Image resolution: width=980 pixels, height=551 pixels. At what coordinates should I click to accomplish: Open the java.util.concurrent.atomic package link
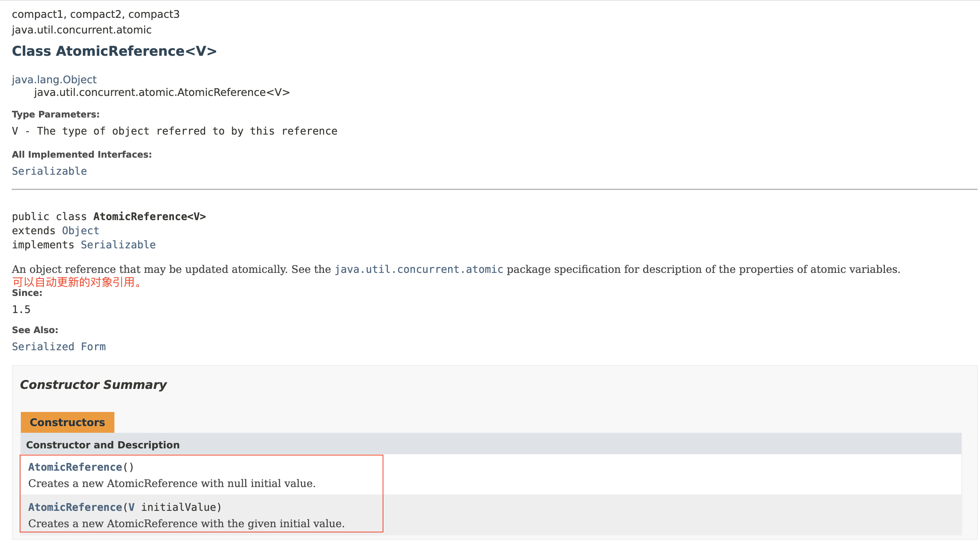pyautogui.click(x=419, y=269)
